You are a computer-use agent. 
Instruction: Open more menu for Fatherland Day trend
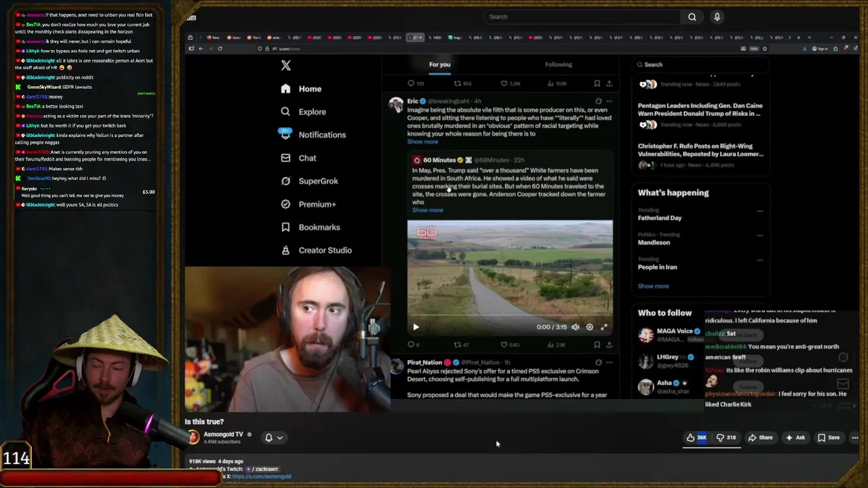point(759,211)
